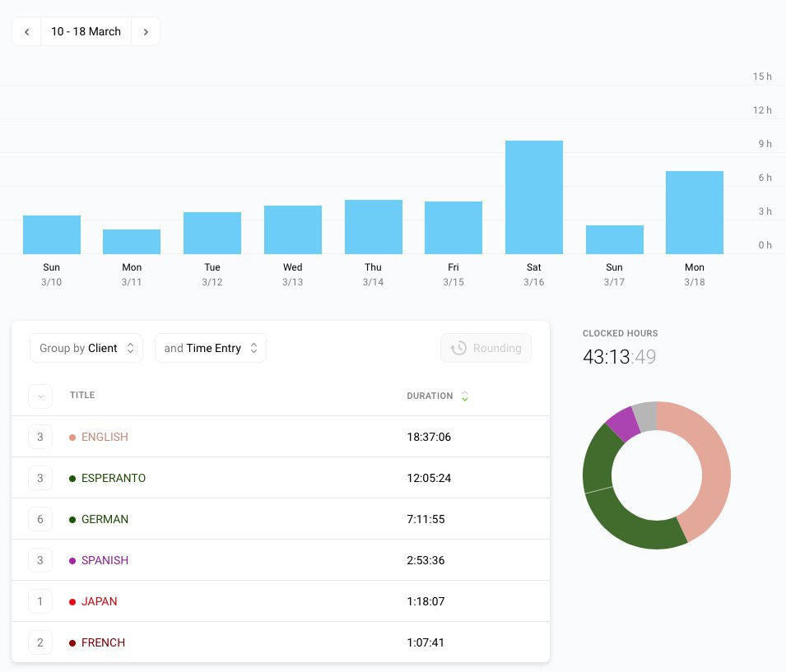Viewport: 786px width, 672px height.
Task: Open the and Time Entry dropdown
Action: 211,348
